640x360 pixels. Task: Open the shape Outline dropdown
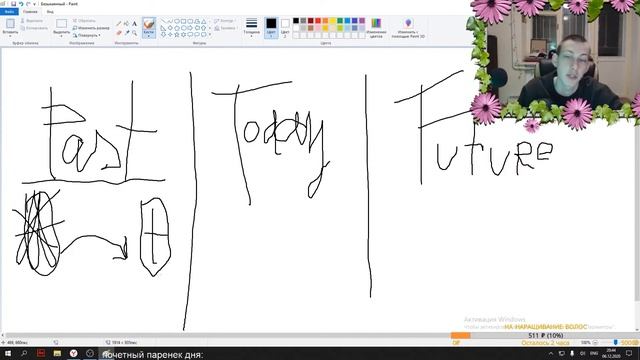(224, 21)
